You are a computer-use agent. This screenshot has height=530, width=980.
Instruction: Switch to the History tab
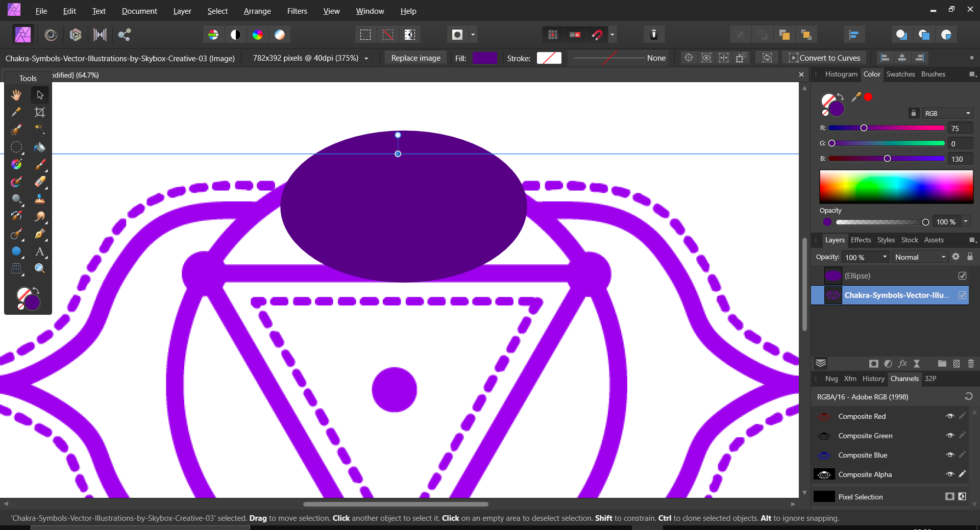(x=873, y=378)
